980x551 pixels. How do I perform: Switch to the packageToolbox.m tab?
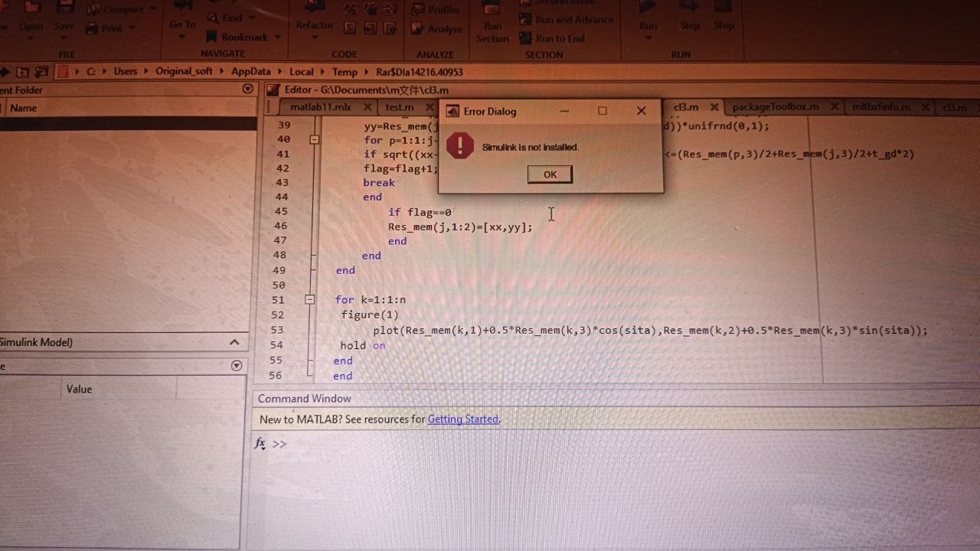pyautogui.click(x=776, y=107)
